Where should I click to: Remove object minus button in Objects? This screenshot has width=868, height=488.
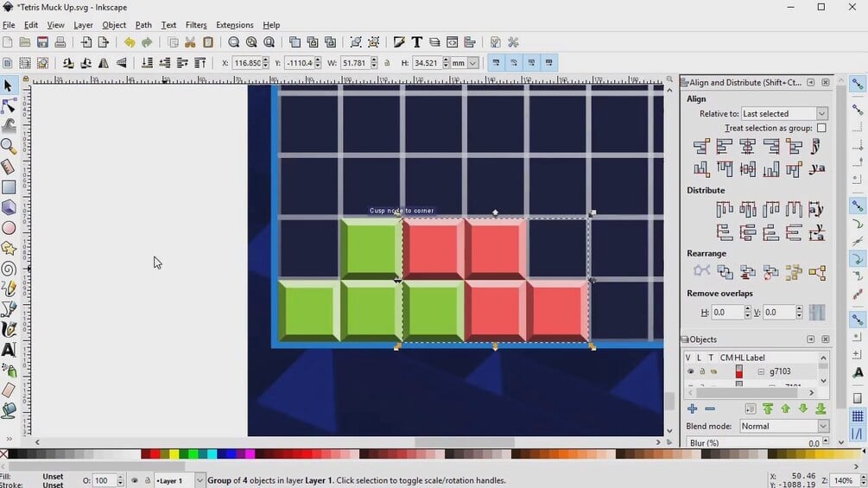[710, 409]
